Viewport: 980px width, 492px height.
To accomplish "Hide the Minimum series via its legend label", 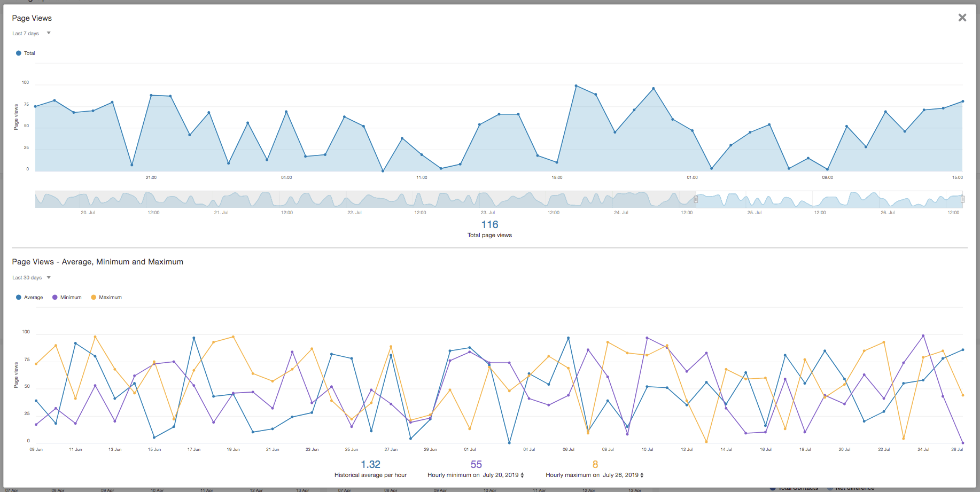I will (x=71, y=297).
